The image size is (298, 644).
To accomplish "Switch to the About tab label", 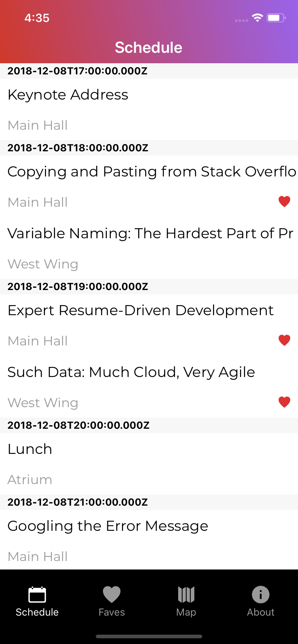I will click(261, 612).
